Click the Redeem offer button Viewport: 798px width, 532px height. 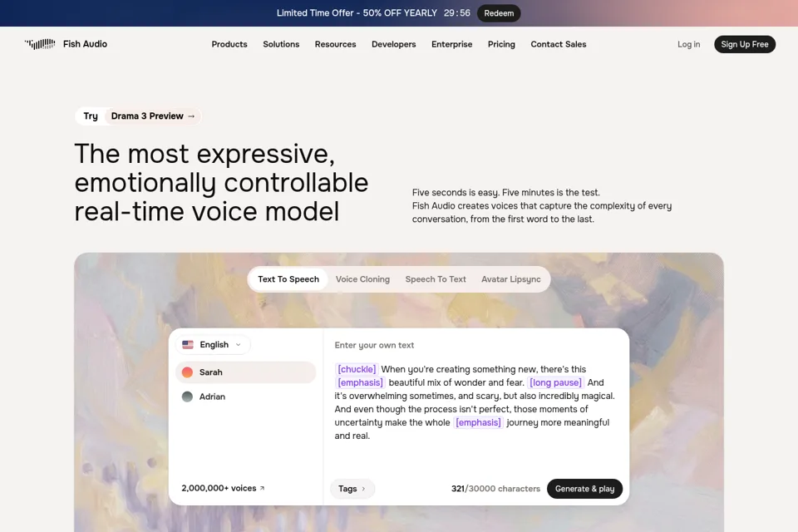499,13
